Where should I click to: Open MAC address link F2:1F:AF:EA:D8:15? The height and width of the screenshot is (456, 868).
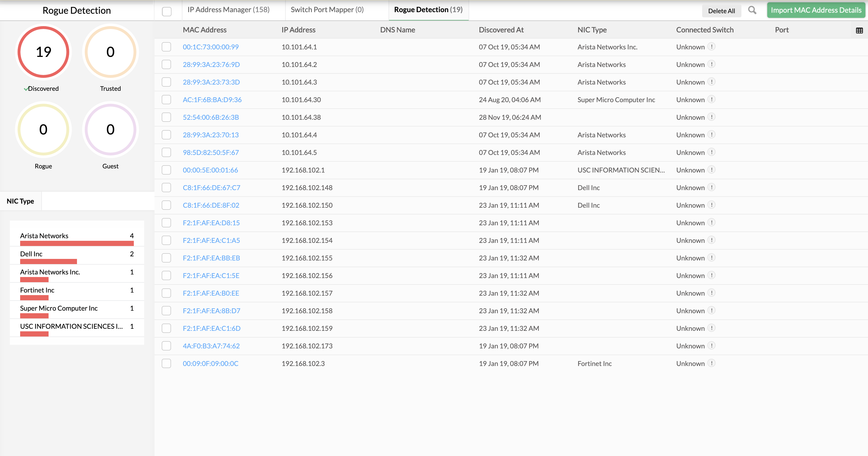pyautogui.click(x=211, y=223)
